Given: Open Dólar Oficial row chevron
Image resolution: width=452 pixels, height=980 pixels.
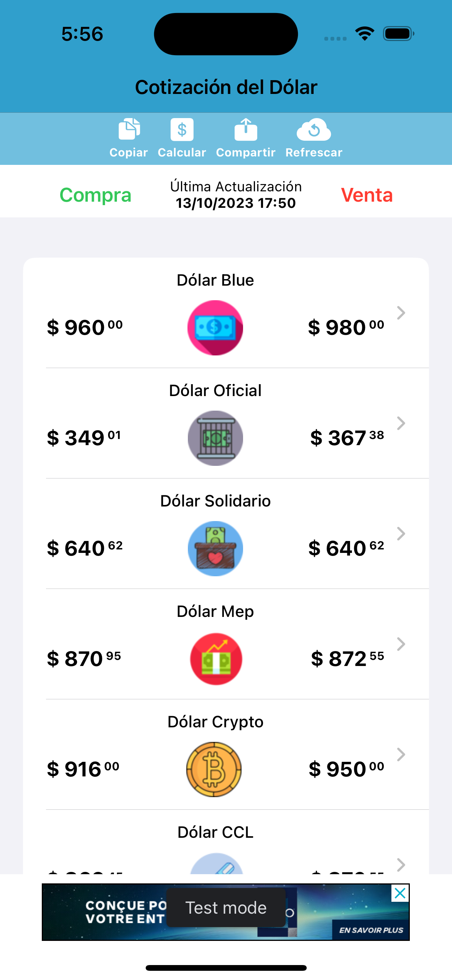Looking at the screenshot, I should coord(401,423).
